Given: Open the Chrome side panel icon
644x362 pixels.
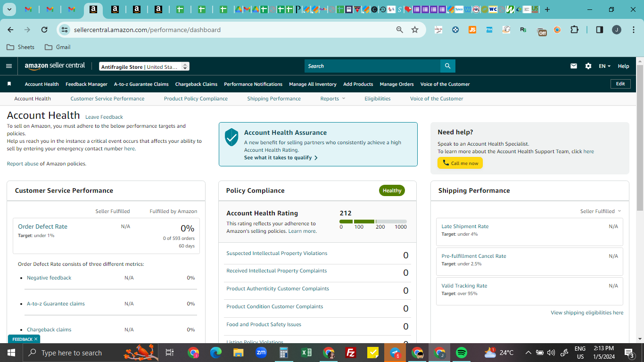Looking at the screenshot, I should [x=600, y=30].
